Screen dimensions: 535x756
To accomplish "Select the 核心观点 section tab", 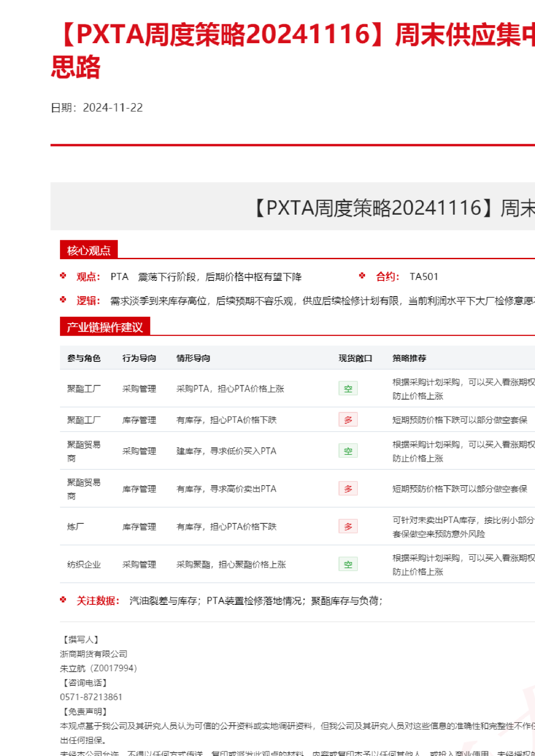I will tap(89, 250).
